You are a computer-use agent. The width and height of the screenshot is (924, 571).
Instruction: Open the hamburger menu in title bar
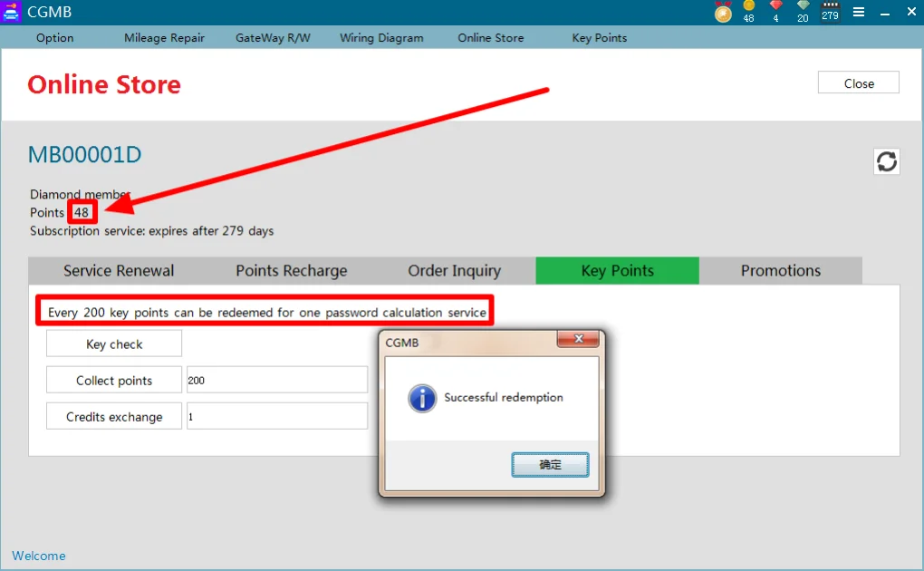click(859, 12)
